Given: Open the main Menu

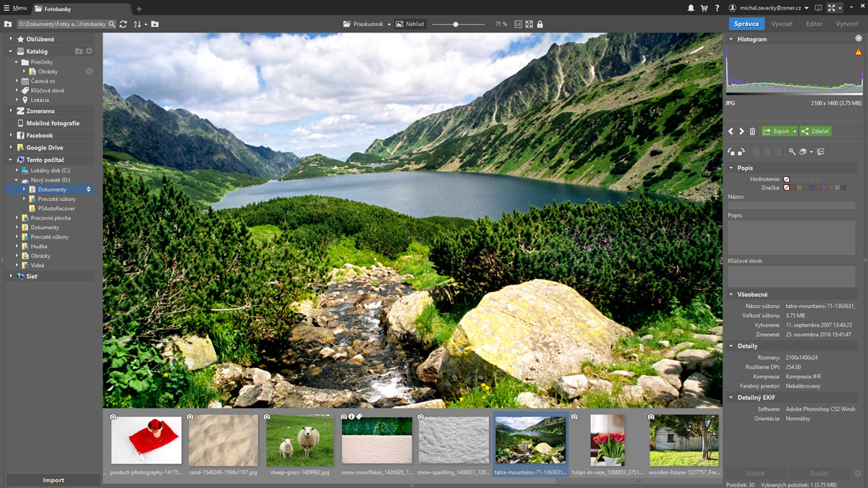Looking at the screenshot, I should coord(14,8).
